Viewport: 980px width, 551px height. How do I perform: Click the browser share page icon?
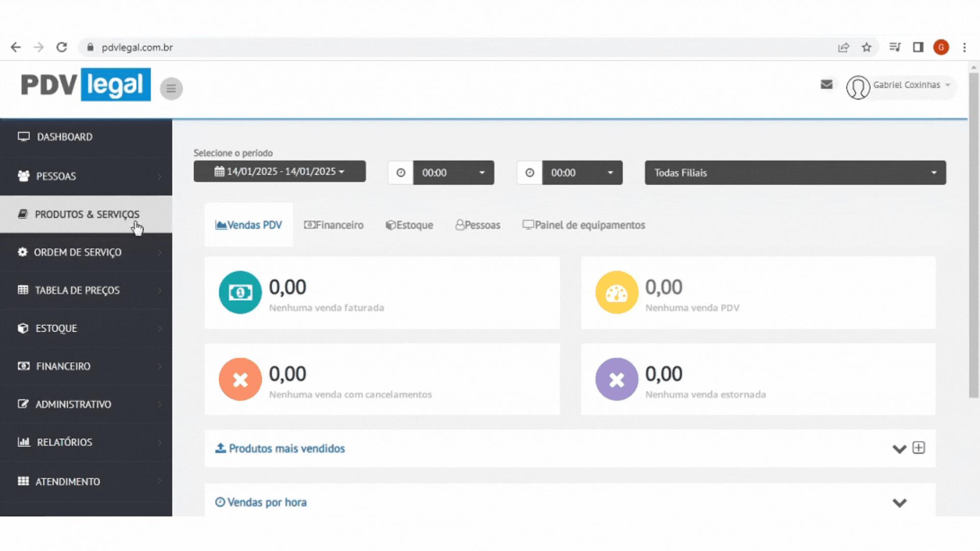pyautogui.click(x=843, y=47)
